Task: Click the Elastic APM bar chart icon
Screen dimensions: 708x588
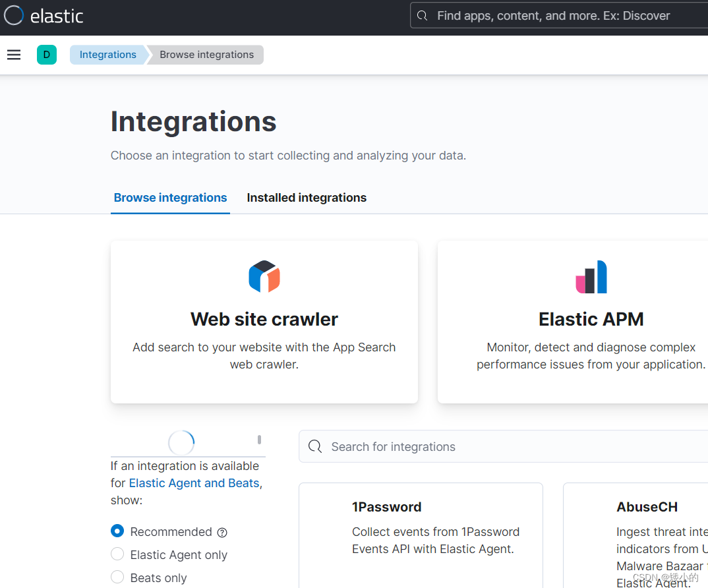Action: [591, 277]
